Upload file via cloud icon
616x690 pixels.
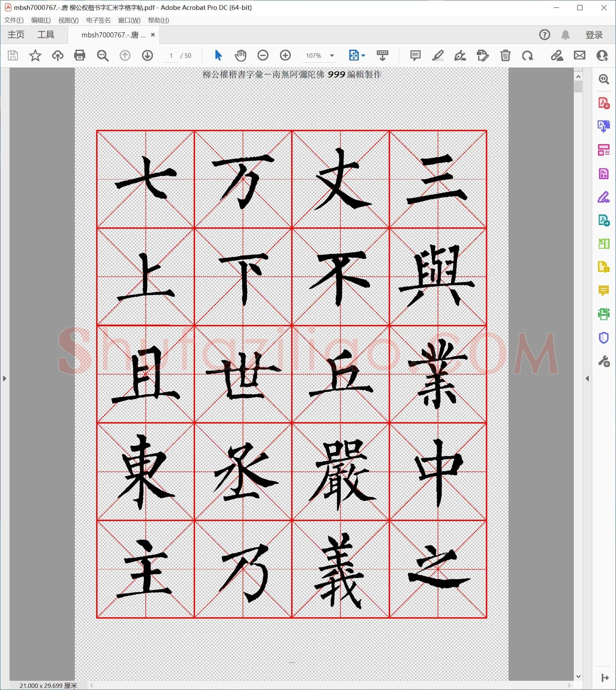point(58,55)
